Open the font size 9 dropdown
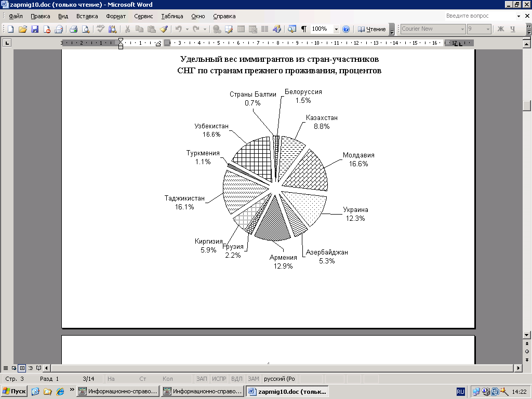This screenshot has width=532, height=399. click(x=488, y=29)
